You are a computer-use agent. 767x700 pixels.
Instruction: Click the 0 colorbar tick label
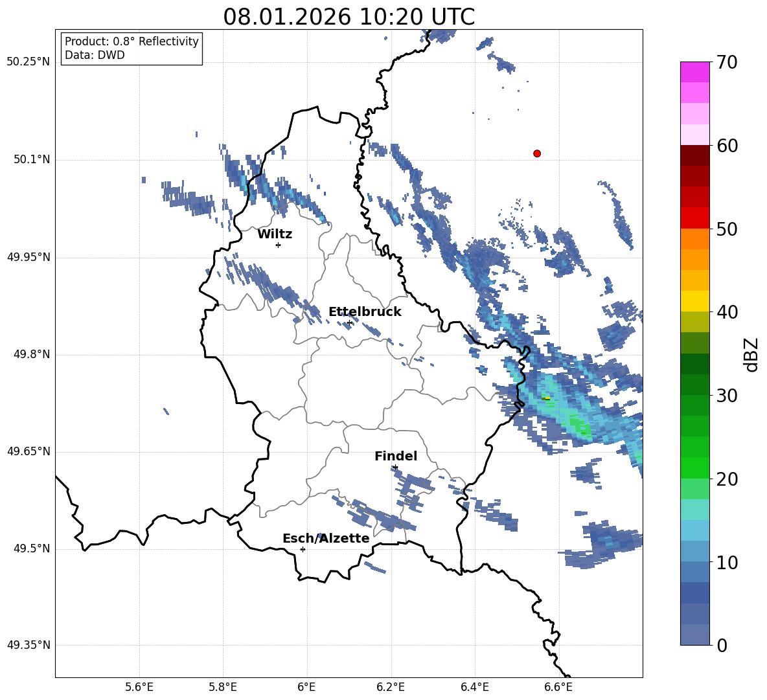tap(722, 645)
